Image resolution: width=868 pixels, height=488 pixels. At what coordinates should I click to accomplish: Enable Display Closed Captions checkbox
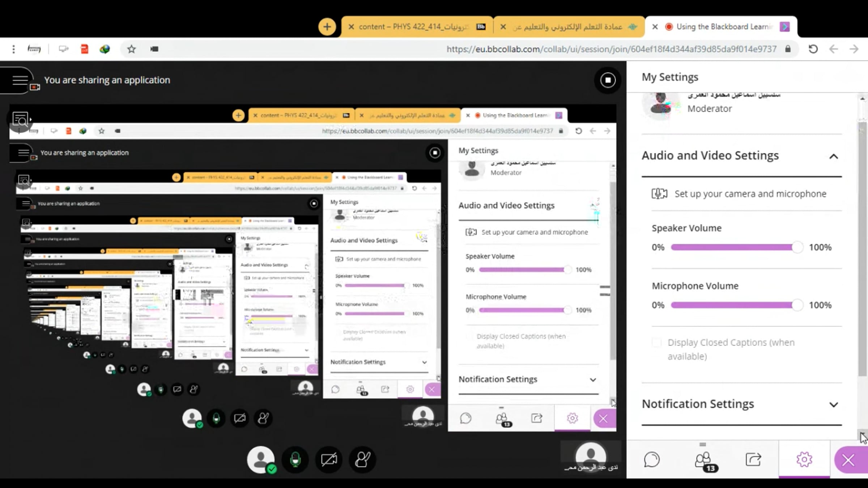pyautogui.click(x=657, y=342)
